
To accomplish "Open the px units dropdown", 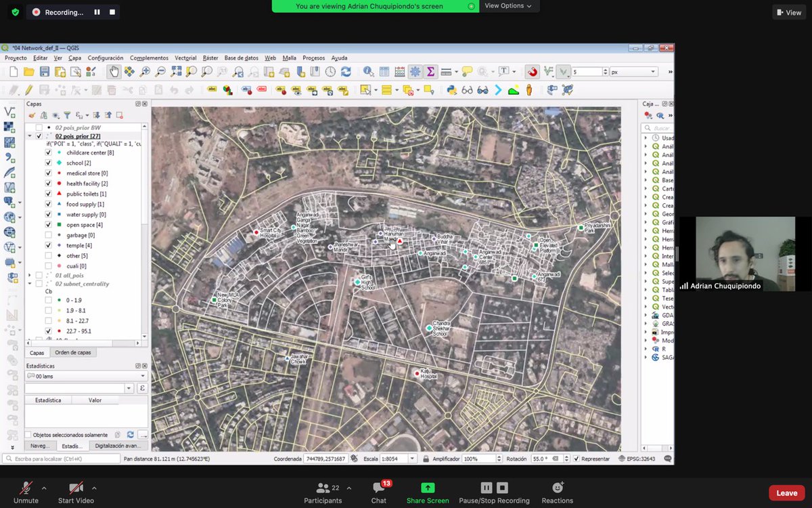I will point(633,72).
